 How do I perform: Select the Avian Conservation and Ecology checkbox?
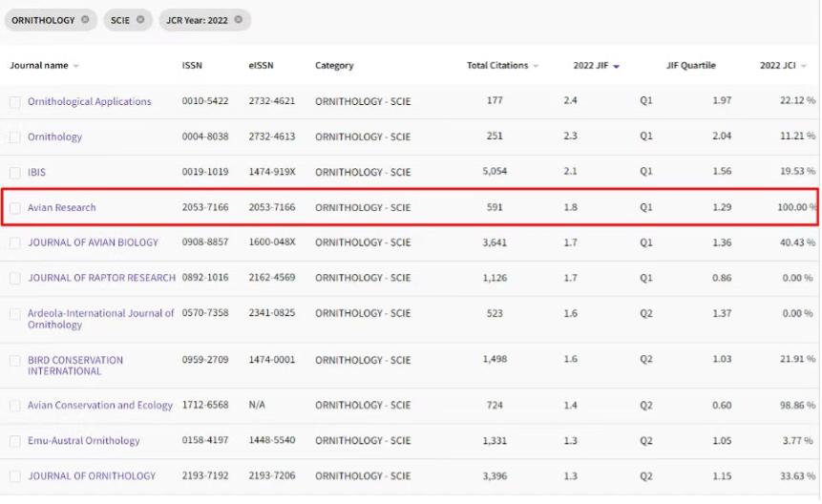pos(15,406)
